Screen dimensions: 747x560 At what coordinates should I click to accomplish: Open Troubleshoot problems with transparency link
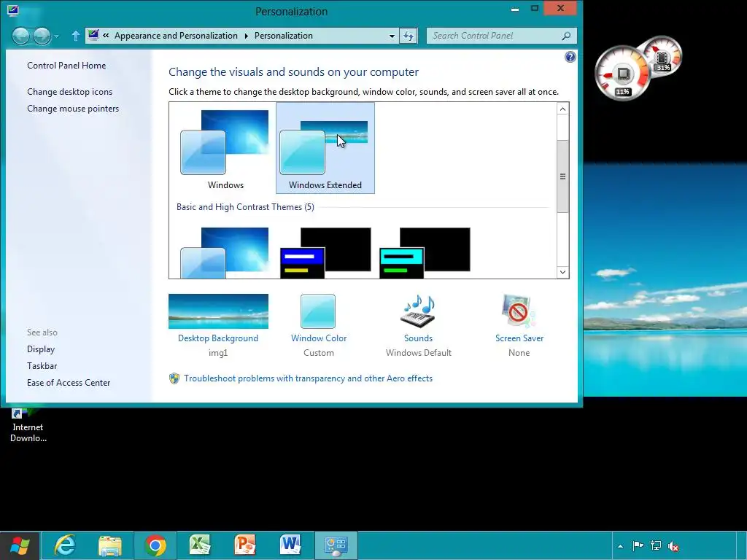pyautogui.click(x=309, y=378)
